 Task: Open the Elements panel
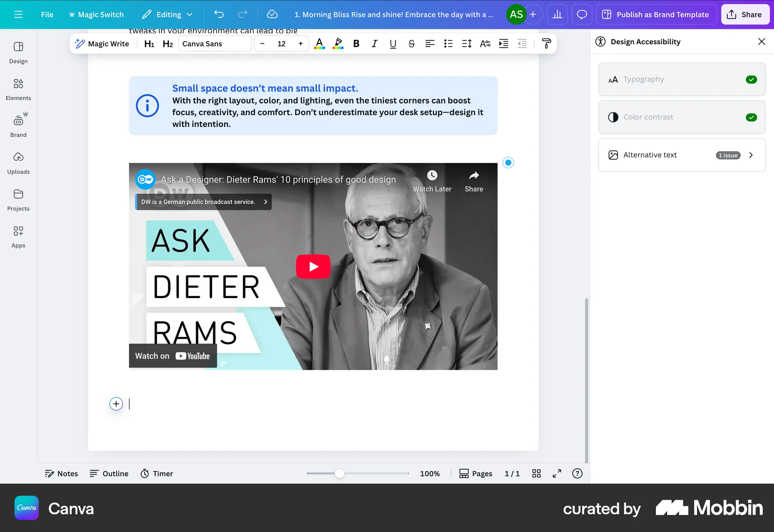click(18, 89)
